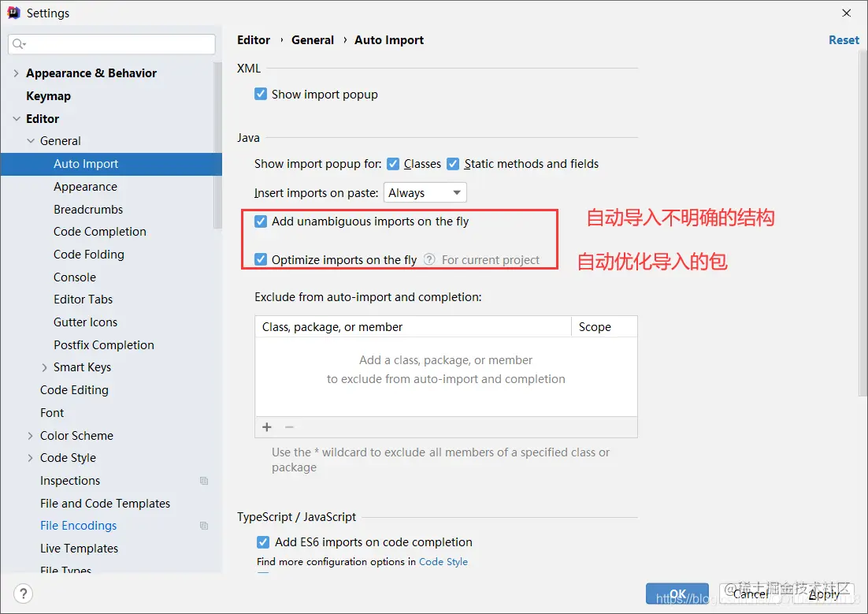
Task: Toggle Classes import popup checkbox
Action: [x=393, y=164]
